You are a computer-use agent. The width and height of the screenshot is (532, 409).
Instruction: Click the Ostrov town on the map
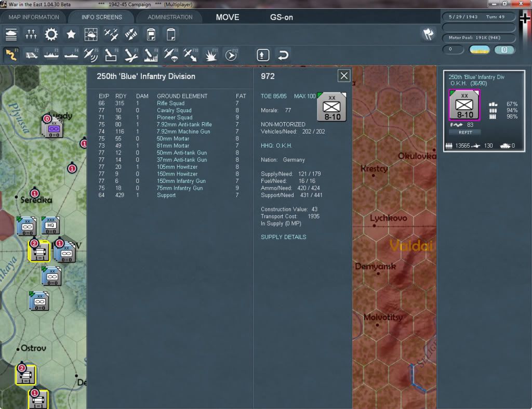(x=33, y=348)
